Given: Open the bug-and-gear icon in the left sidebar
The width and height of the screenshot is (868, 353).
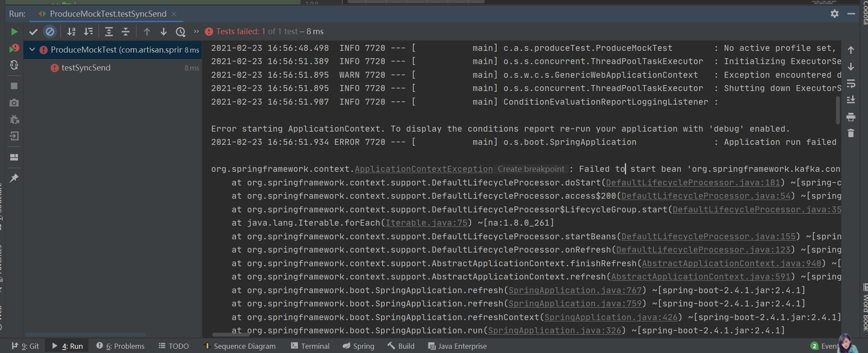Looking at the screenshot, I should click(x=14, y=119).
